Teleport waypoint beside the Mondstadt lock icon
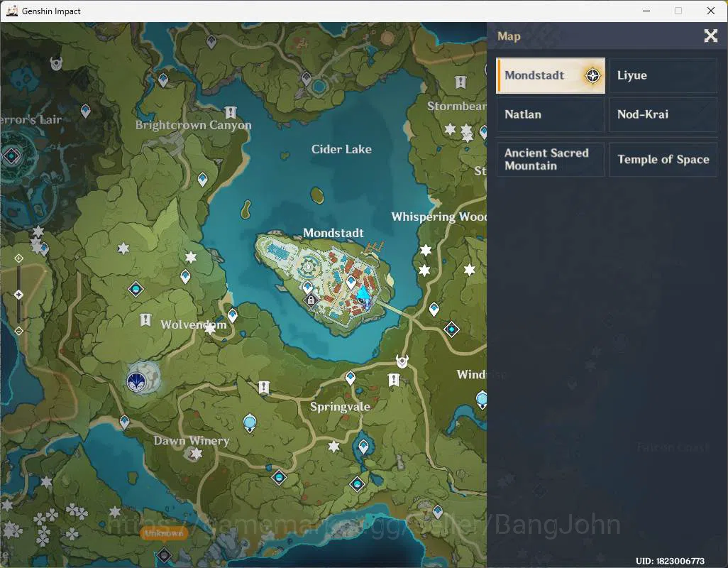 [308, 288]
